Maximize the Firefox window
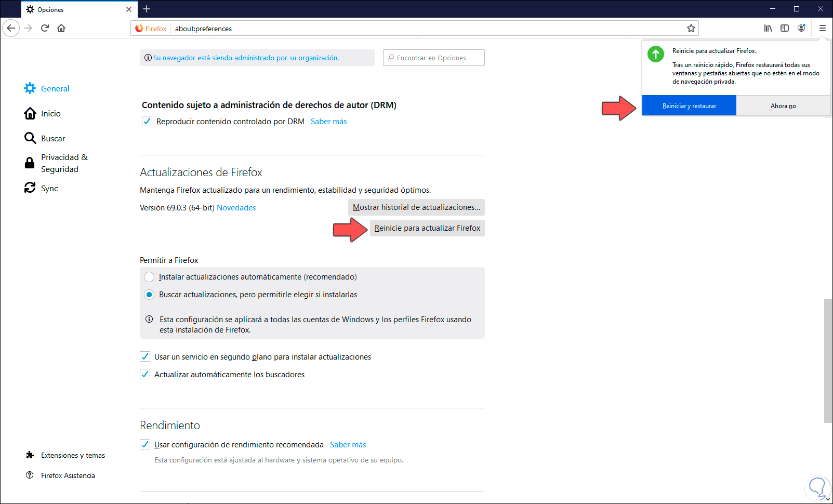This screenshot has width=833, height=504. click(797, 9)
